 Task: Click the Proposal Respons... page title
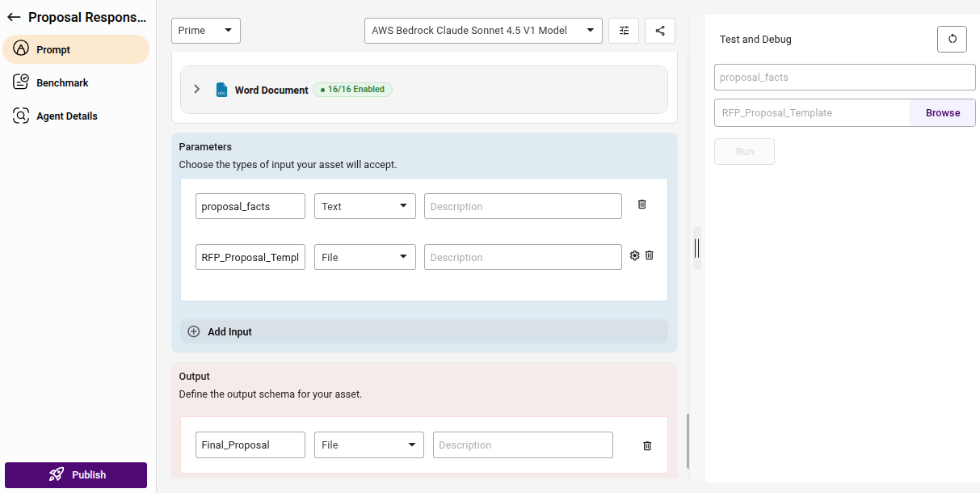click(88, 17)
